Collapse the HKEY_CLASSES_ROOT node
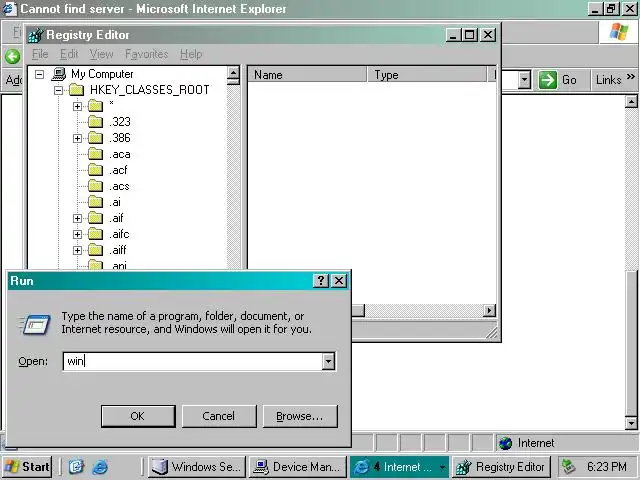This screenshot has width=640, height=480. coord(59,90)
